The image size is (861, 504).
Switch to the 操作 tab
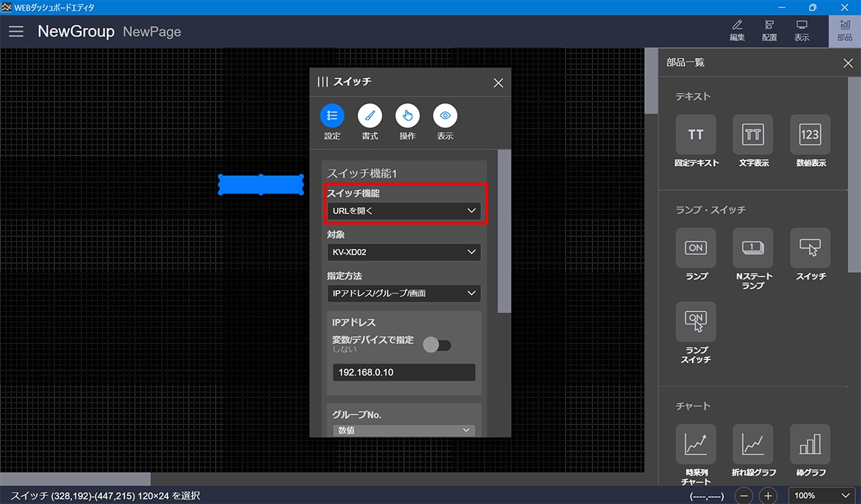click(x=407, y=116)
